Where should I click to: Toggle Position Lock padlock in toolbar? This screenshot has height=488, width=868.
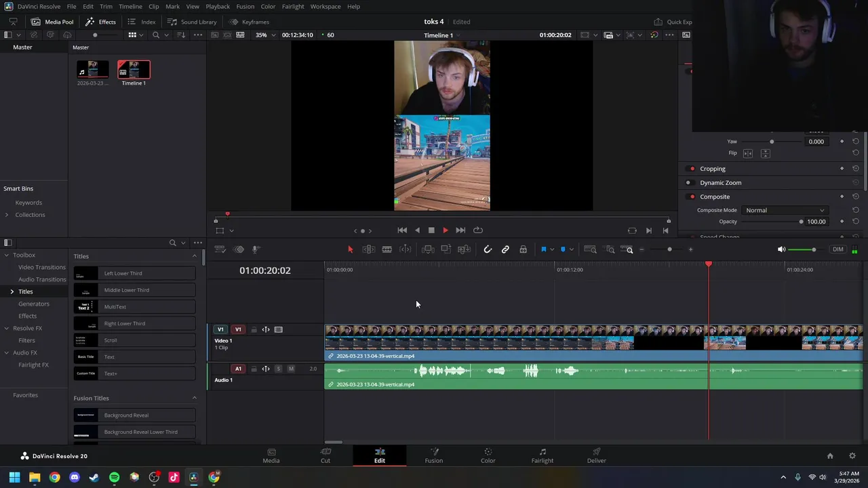coord(523,249)
